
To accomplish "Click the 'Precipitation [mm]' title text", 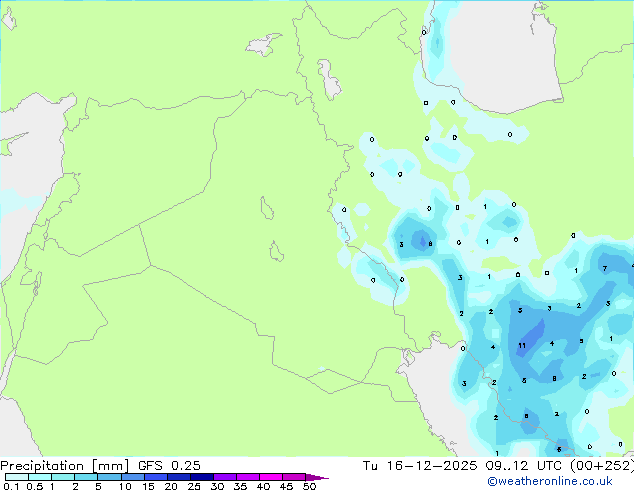I will point(65,466).
